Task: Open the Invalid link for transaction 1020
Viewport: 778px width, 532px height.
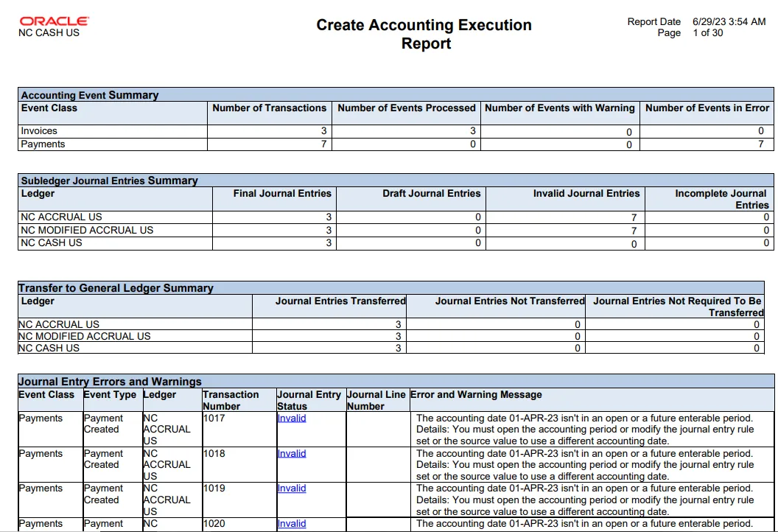Action: [x=291, y=524]
